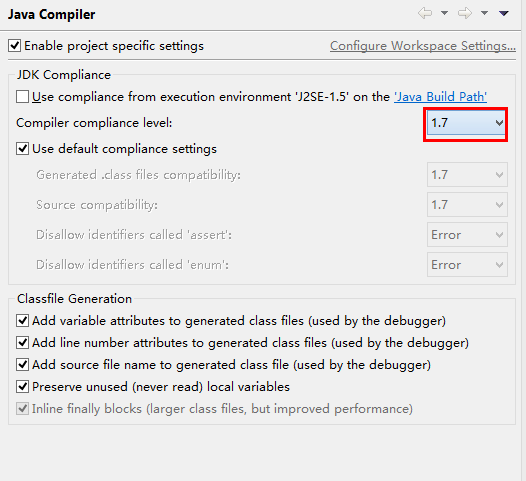Open the Compiler compliance level dropdown

pyautogui.click(x=466, y=123)
